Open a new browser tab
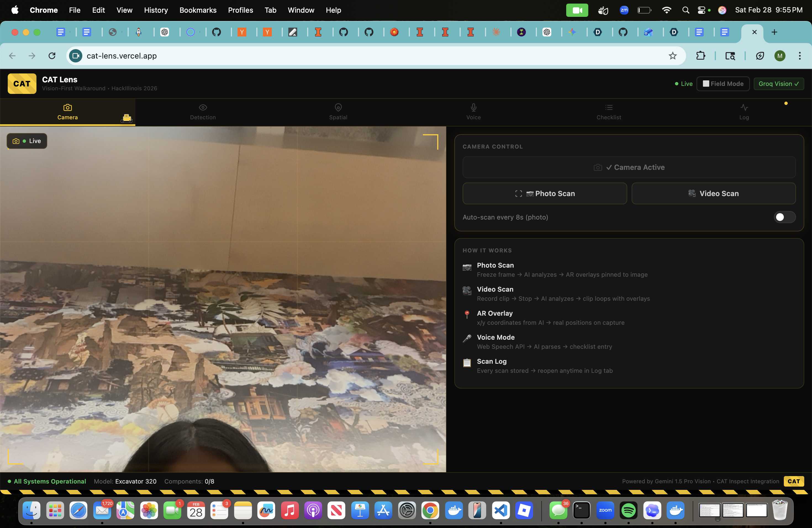This screenshot has width=812, height=528. click(774, 32)
